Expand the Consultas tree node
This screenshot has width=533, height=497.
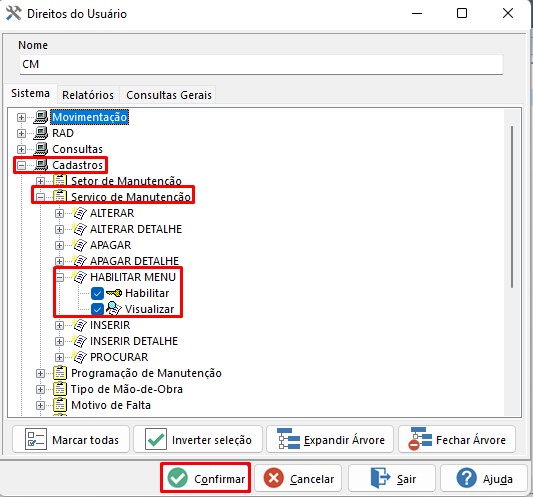[x=21, y=149]
